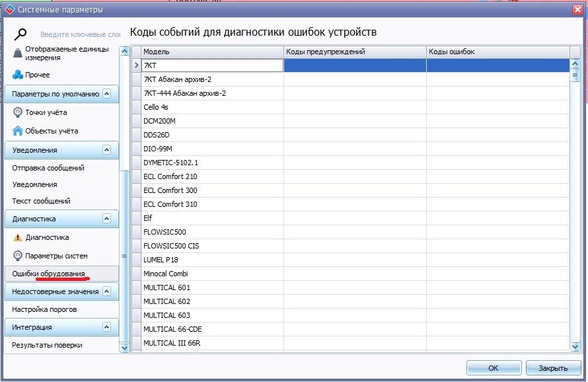
Task: Select the Cello 4s row
Action: pyautogui.click(x=351, y=107)
